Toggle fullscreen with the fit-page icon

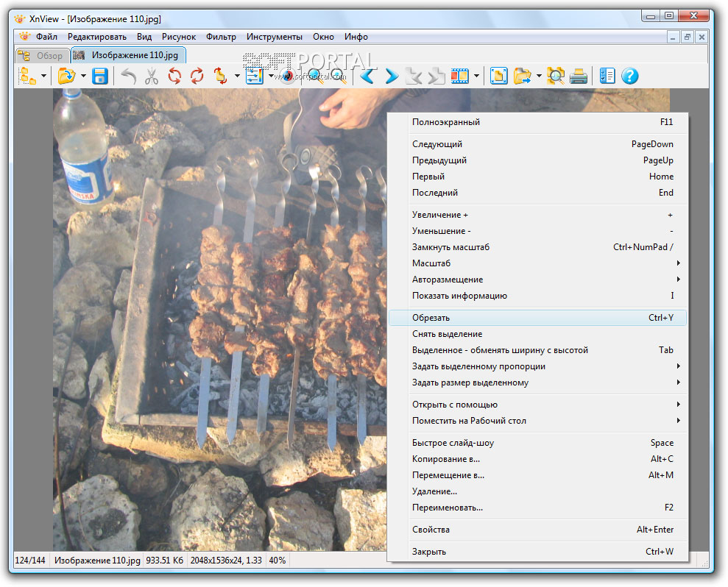pos(498,76)
